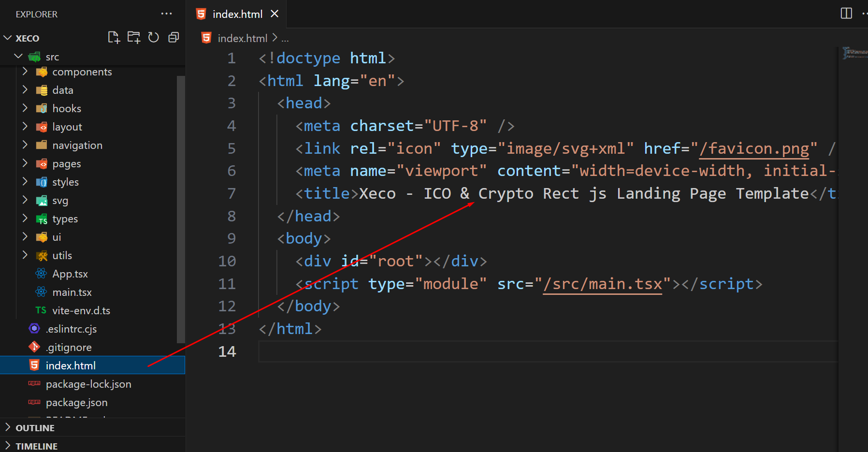Expand the styles folder
The height and width of the screenshot is (452, 868).
[25, 182]
